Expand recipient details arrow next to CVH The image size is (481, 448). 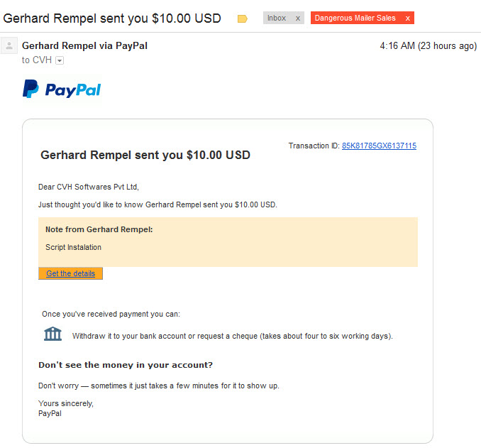(60, 60)
